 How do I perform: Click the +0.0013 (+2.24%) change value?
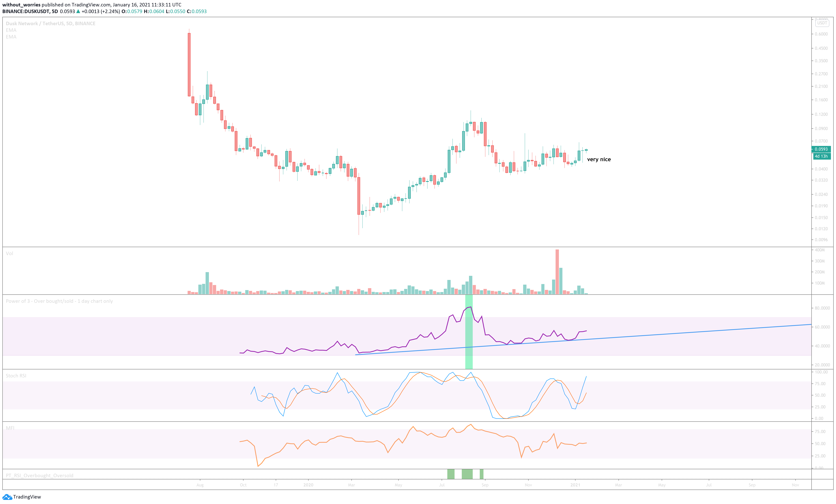[100, 12]
